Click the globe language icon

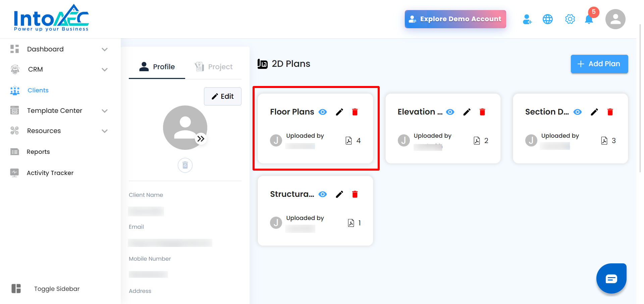pos(548,19)
